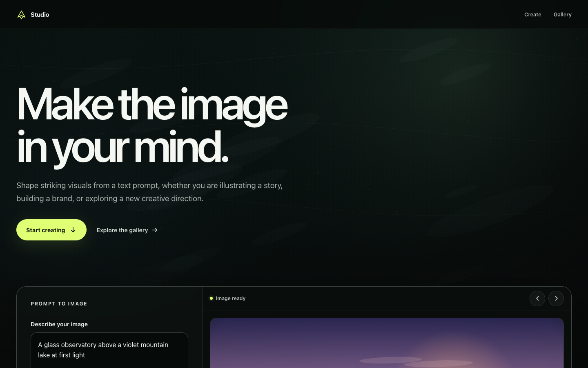The height and width of the screenshot is (368, 588).
Task: Show the previous generated image
Action: [x=537, y=298]
